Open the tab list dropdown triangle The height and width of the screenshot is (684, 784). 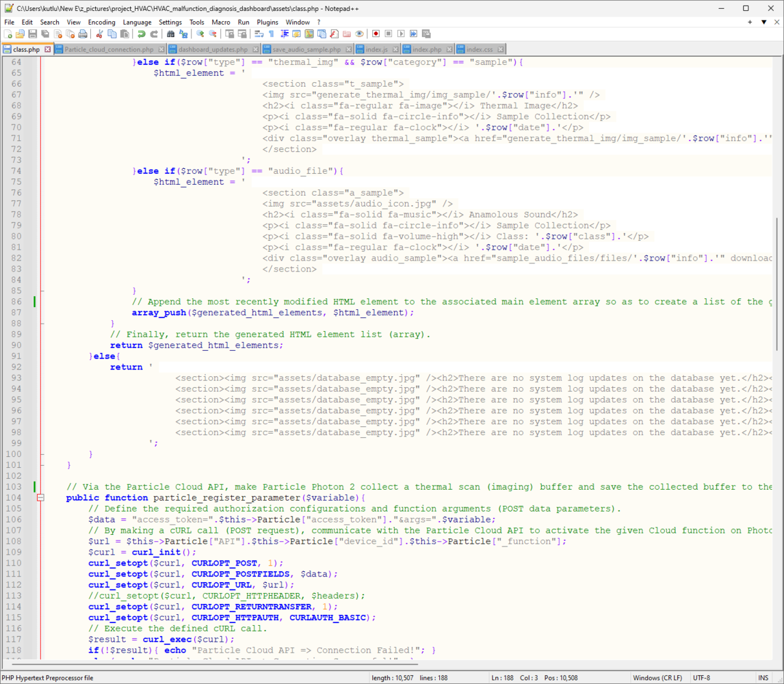coord(763,22)
